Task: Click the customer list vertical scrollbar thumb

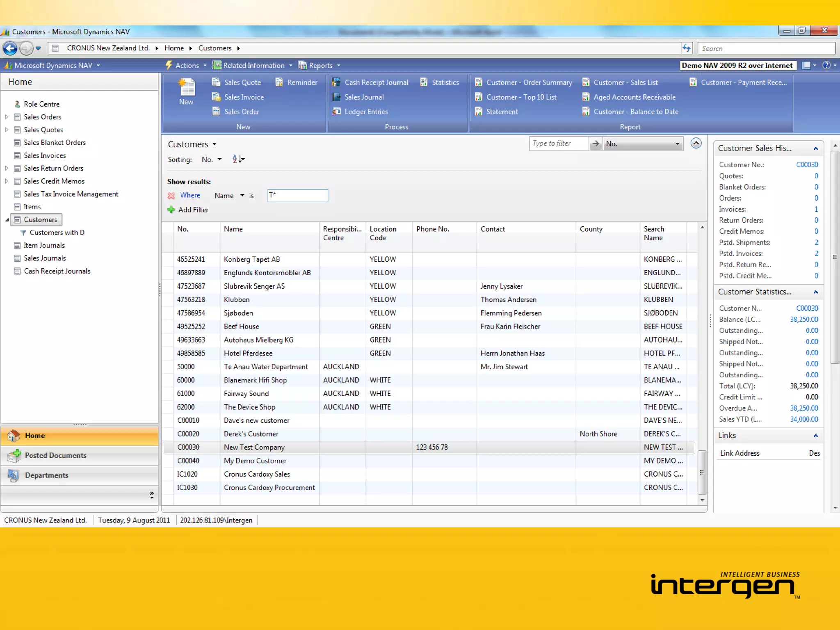Action: click(702, 472)
